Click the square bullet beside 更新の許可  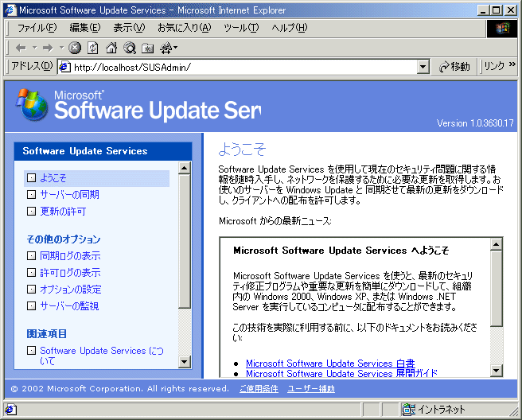[31, 212]
